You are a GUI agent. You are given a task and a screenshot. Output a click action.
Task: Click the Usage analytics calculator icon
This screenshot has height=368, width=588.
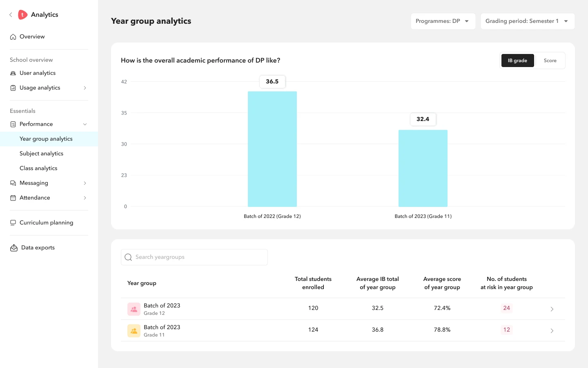pos(13,88)
